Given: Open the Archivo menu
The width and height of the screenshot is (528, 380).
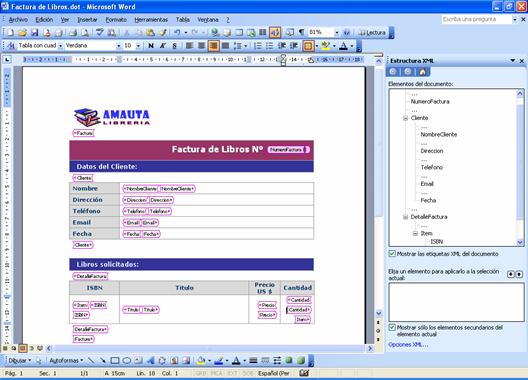Looking at the screenshot, I should coord(18,20).
